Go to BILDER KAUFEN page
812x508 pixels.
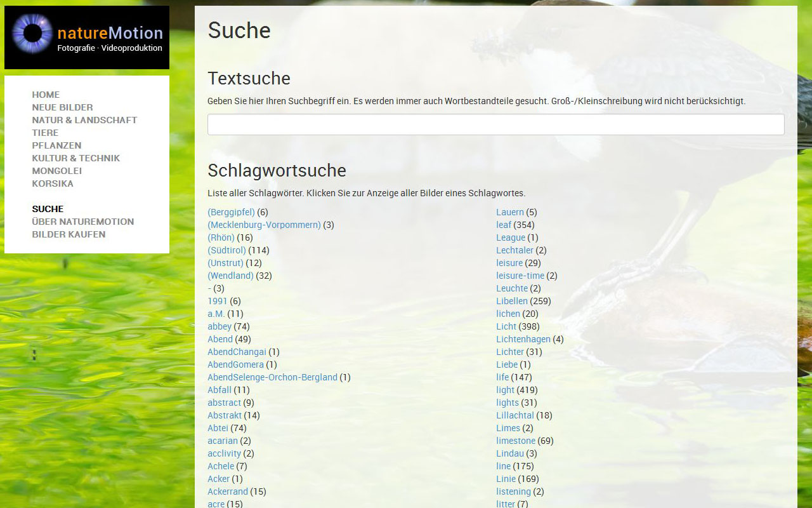(x=69, y=234)
